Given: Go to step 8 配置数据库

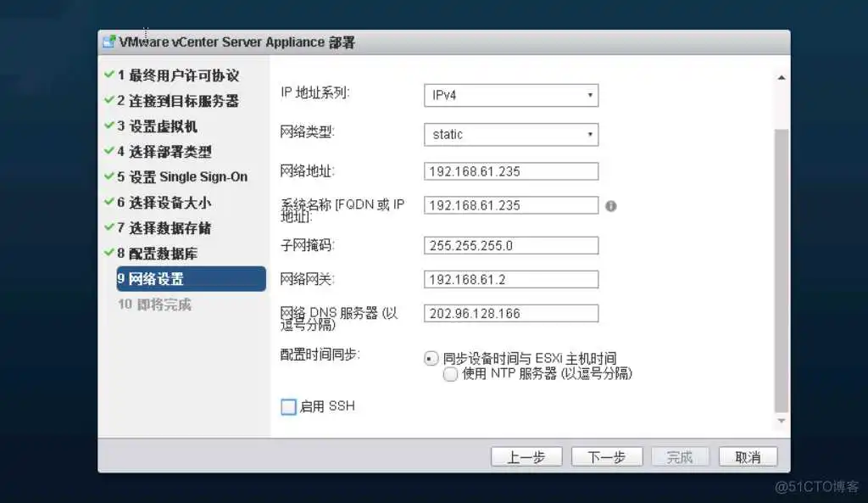Looking at the screenshot, I should (157, 254).
